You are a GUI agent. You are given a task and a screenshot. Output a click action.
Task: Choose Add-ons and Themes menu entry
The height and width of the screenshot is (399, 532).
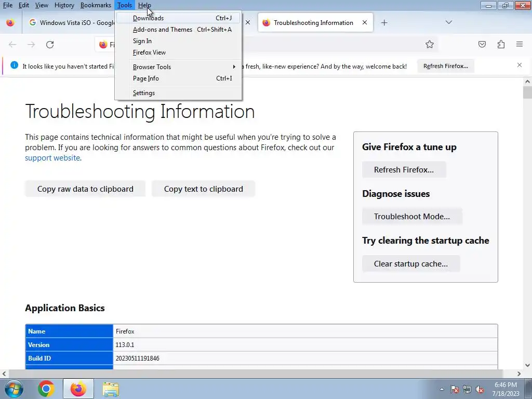coord(179,30)
